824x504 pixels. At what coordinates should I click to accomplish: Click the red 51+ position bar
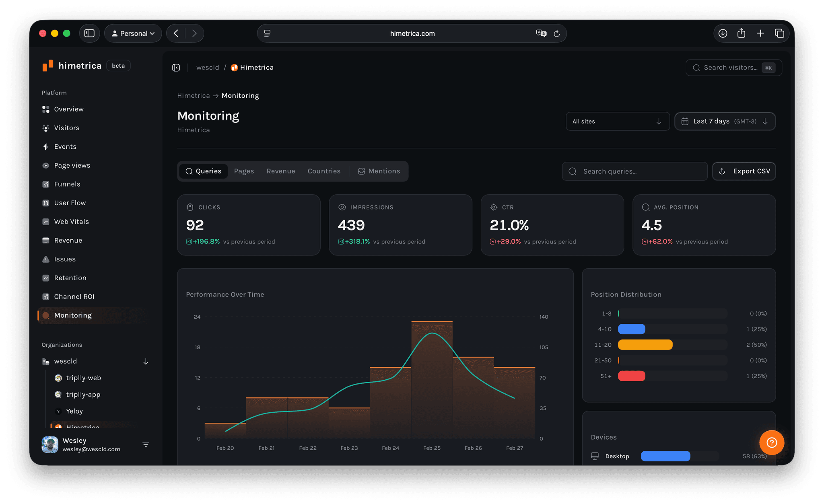tap(632, 376)
